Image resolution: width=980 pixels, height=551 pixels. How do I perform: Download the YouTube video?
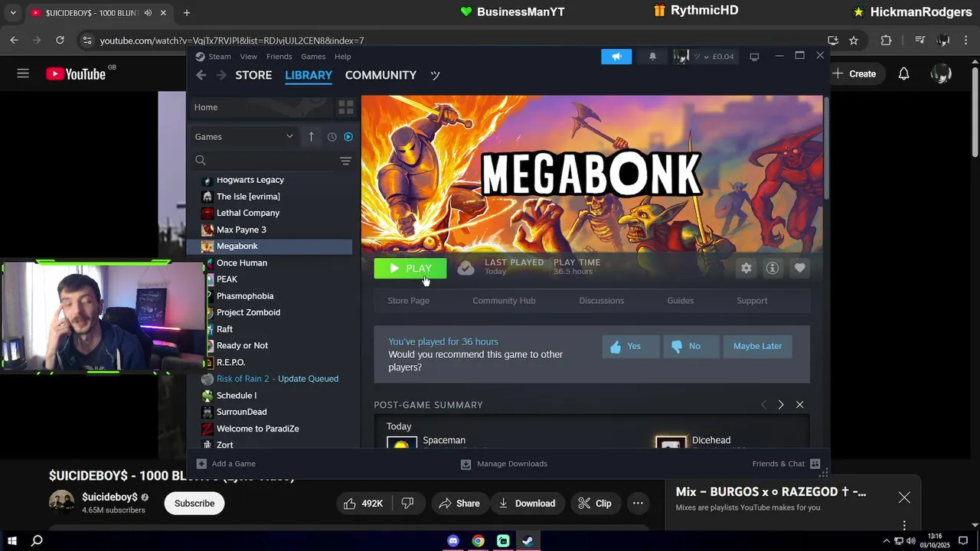click(x=527, y=504)
